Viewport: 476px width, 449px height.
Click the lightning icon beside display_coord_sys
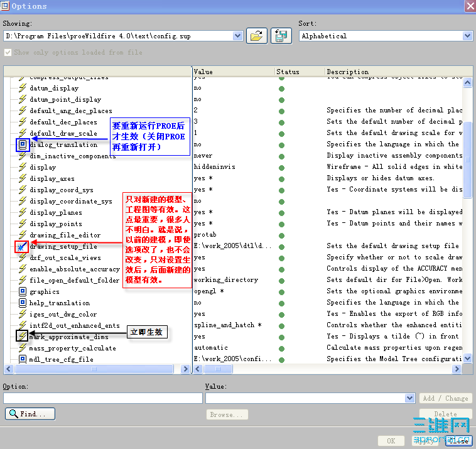[x=23, y=190]
